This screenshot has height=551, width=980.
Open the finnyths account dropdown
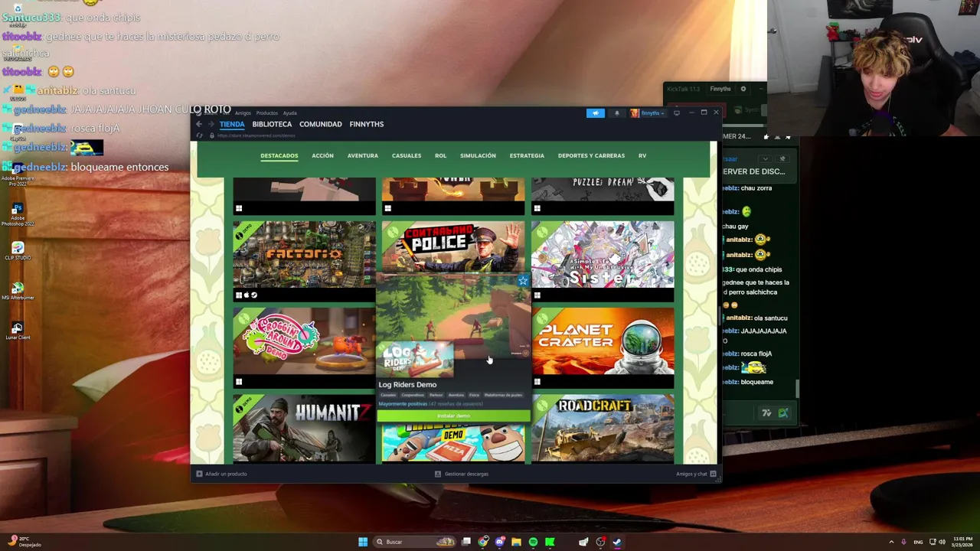648,113
